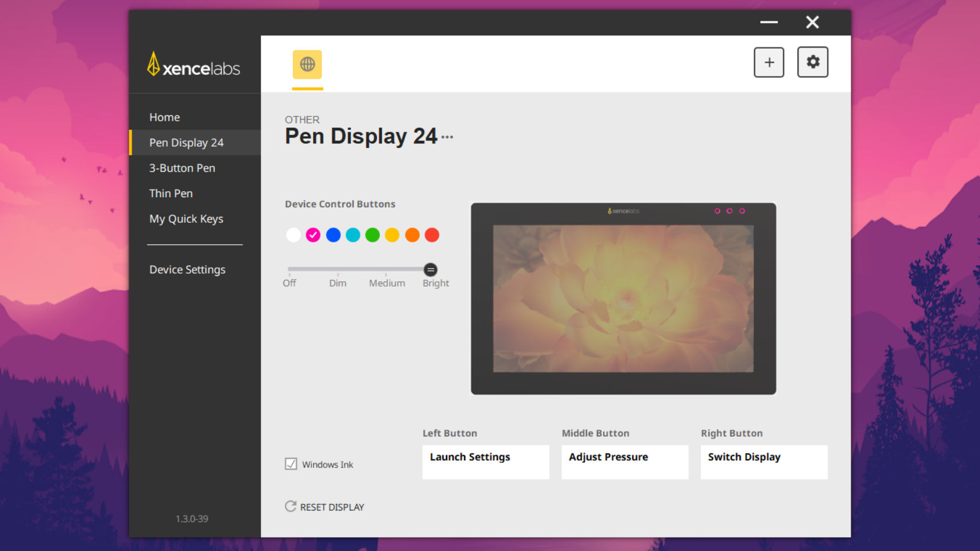Viewport: 980px width, 551px height.
Task: Click left control button circle on display preview
Action: tap(717, 211)
